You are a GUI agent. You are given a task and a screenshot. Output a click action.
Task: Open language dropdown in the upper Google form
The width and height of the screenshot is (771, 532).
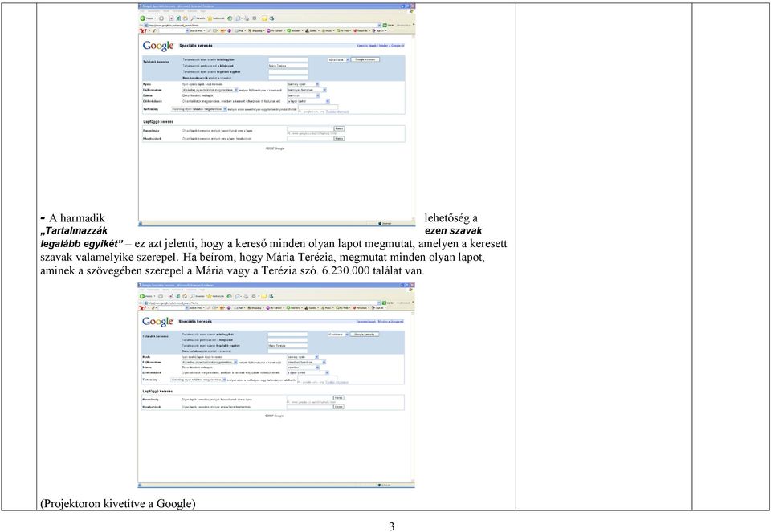click(x=304, y=84)
